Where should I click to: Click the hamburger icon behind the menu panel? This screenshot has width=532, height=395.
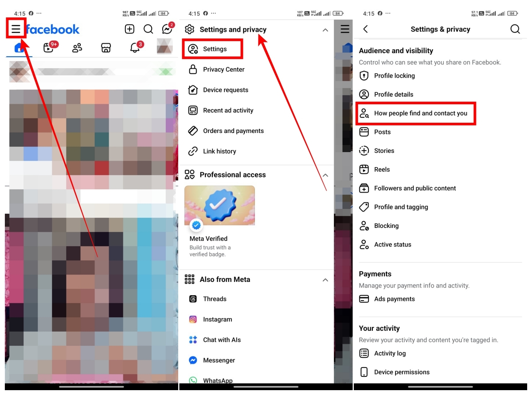(345, 29)
